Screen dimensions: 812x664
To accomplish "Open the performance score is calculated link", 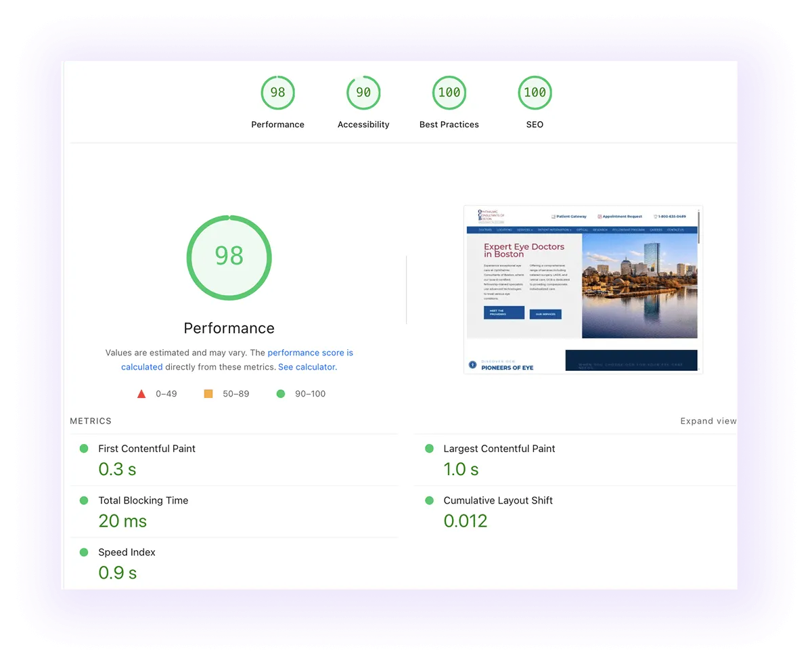I will pyautogui.click(x=311, y=352).
